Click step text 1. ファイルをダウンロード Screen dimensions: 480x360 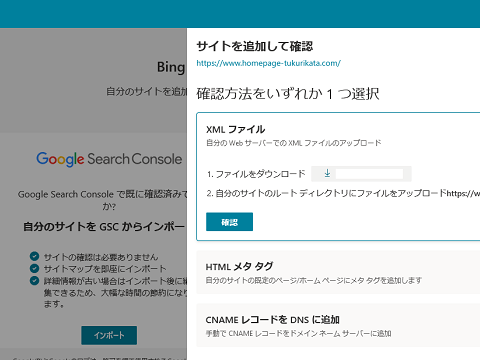(x=256, y=174)
